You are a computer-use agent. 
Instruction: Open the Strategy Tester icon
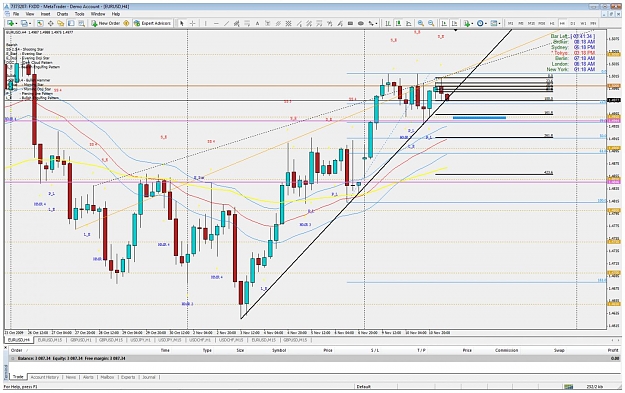click(x=81, y=24)
